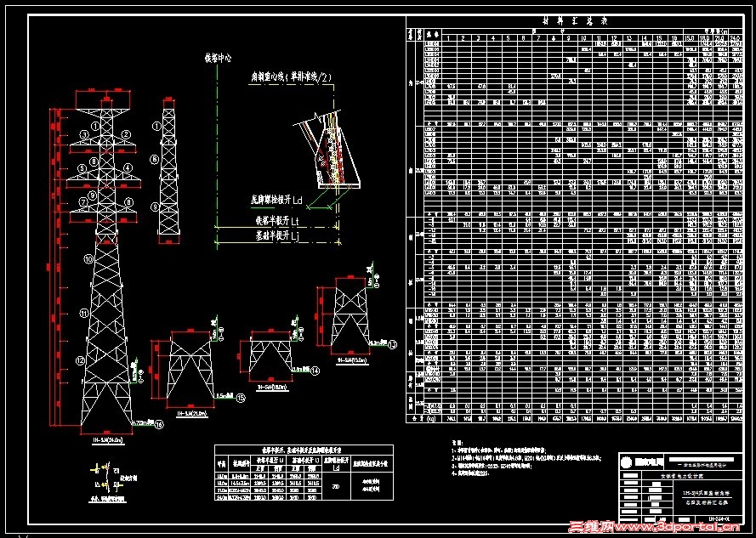This screenshot has height=538, width=756.
Task: Click column header '21.0' in material table
Action: (x=722, y=37)
